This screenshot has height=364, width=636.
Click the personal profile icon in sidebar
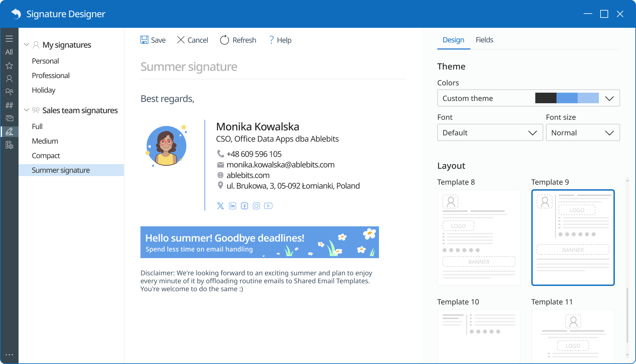coord(9,78)
